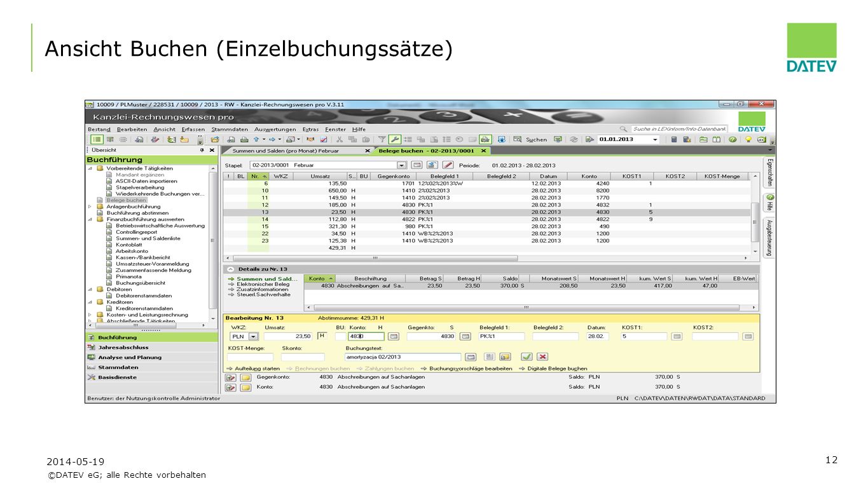Select Primanota in the navigation tree
The width and height of the screenshot is (868, 488).
[128, 276]
